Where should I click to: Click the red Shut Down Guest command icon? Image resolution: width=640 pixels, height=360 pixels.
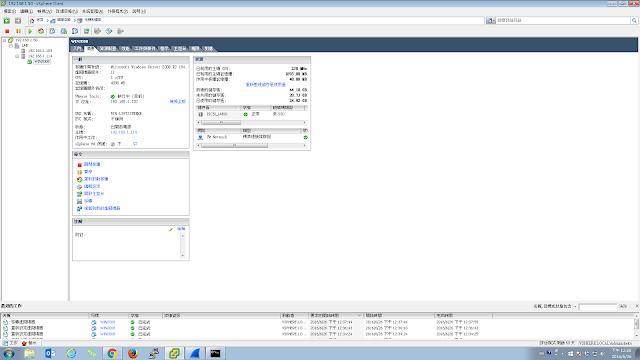click(80, 164)
